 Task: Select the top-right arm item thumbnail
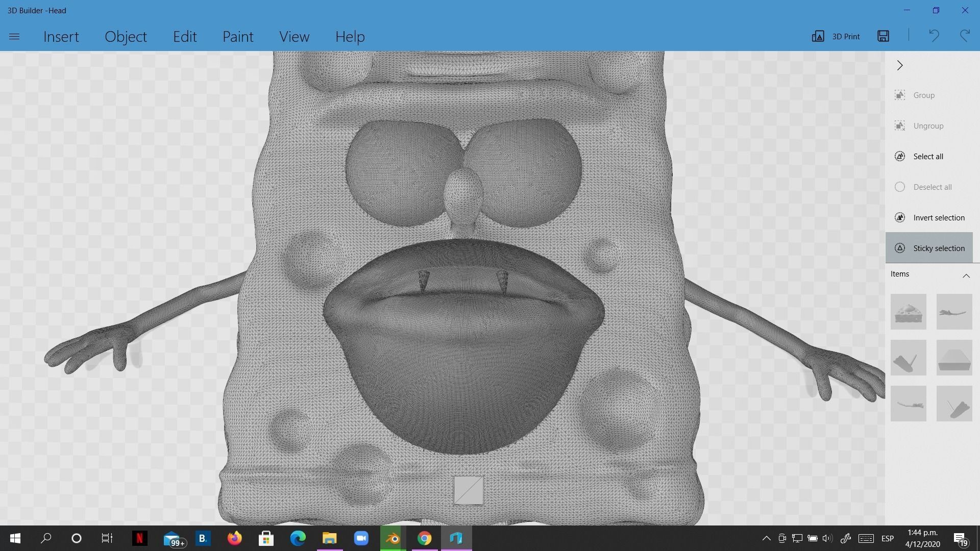pos(954,312)
